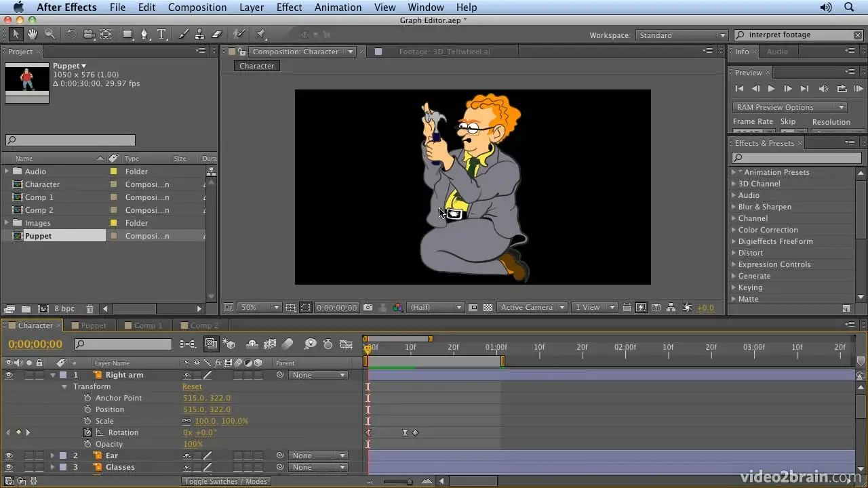Go to the first frame in Preview

point(739,89)
